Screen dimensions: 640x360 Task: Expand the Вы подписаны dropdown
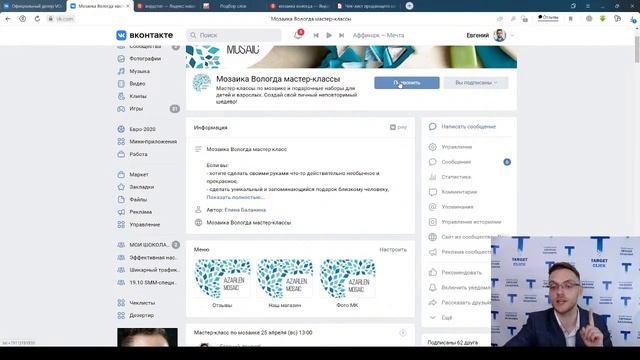pos(476,83)
